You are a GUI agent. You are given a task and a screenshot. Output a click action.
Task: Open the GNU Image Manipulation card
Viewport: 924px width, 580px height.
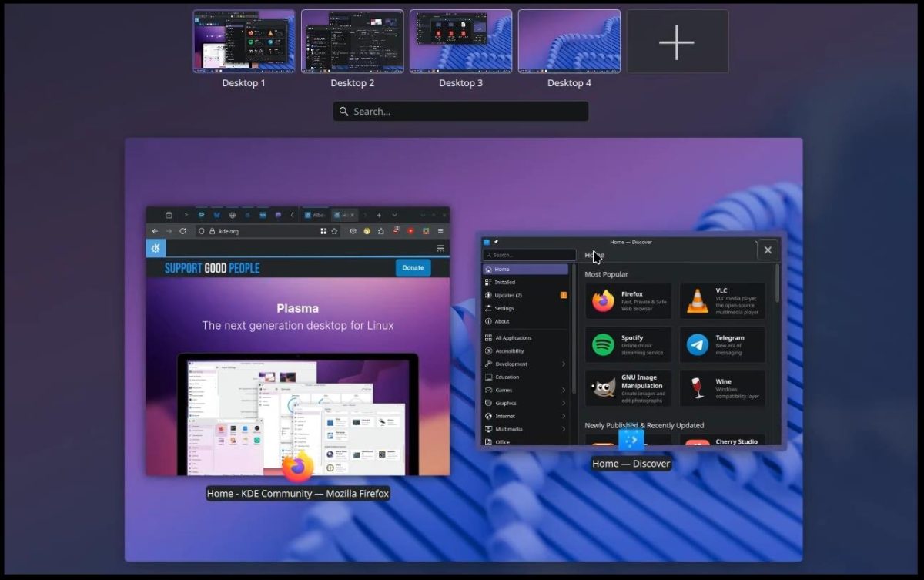tap(628, 388)
